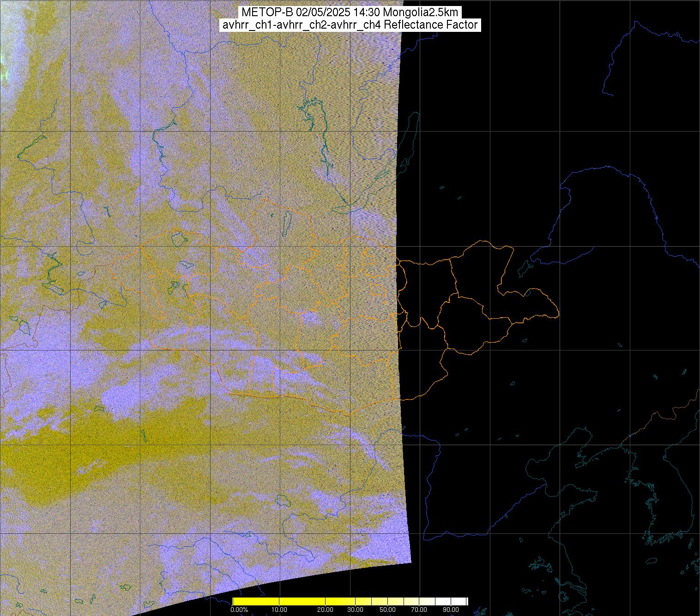Viewport: 700px width, 616px height.
Task: Click the '90.00' colorbar label
Action: tap(451, 610)
